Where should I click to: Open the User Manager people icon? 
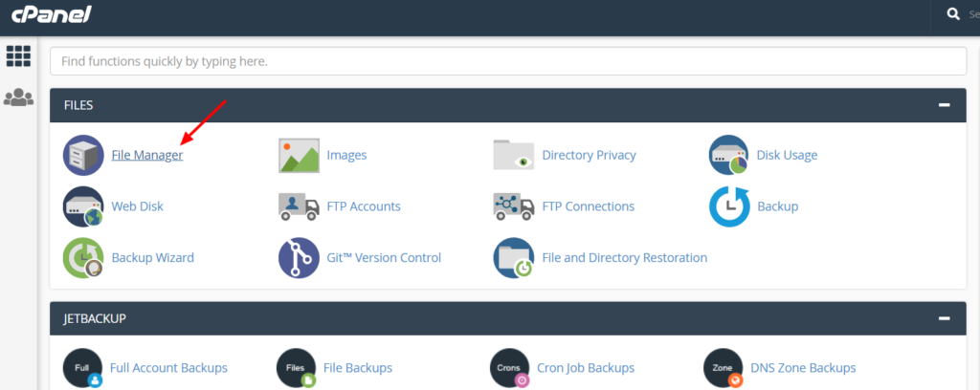coord(18,97)
